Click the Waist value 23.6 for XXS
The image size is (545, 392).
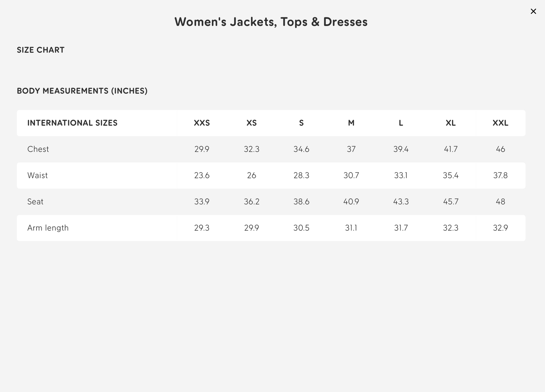(202, 176)
